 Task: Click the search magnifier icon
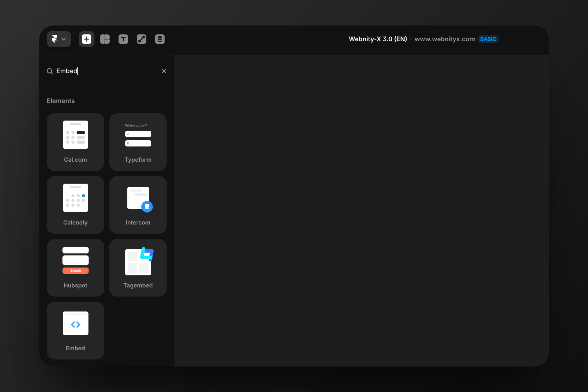[50, 71]
